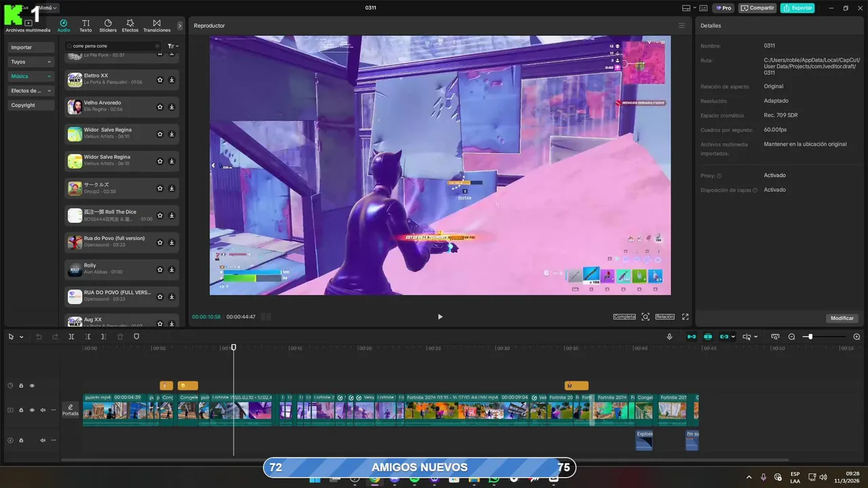Open the Stickers tab
Image resolution: width=868 pixels, height=488 pixels.
click(108, 26)
